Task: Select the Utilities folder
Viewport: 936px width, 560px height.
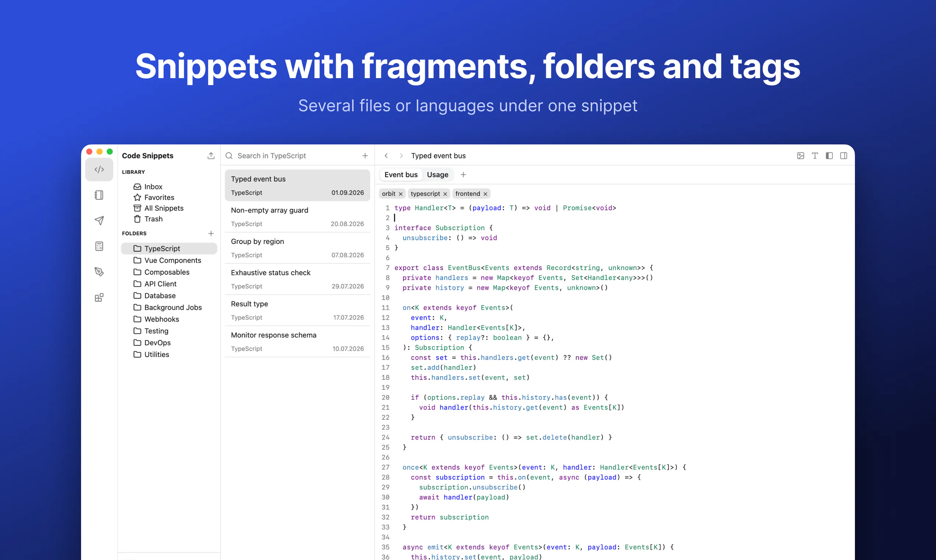Action: pos(169,354)
